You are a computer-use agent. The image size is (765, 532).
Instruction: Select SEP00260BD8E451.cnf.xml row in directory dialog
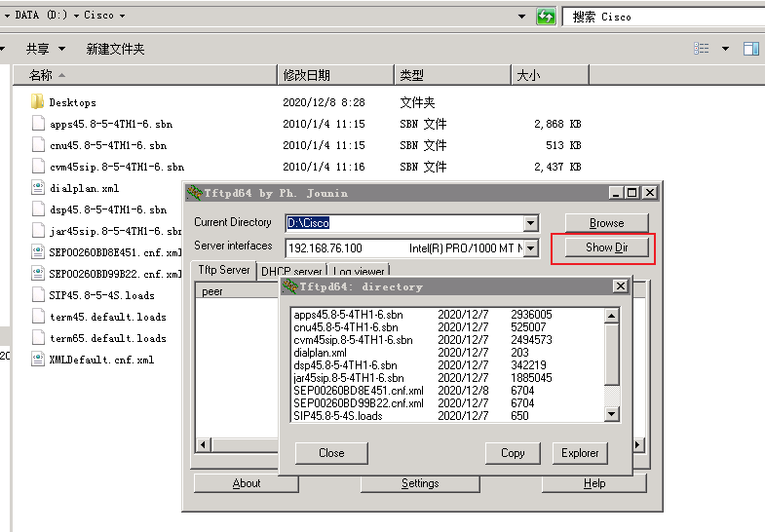click(447, 391)
